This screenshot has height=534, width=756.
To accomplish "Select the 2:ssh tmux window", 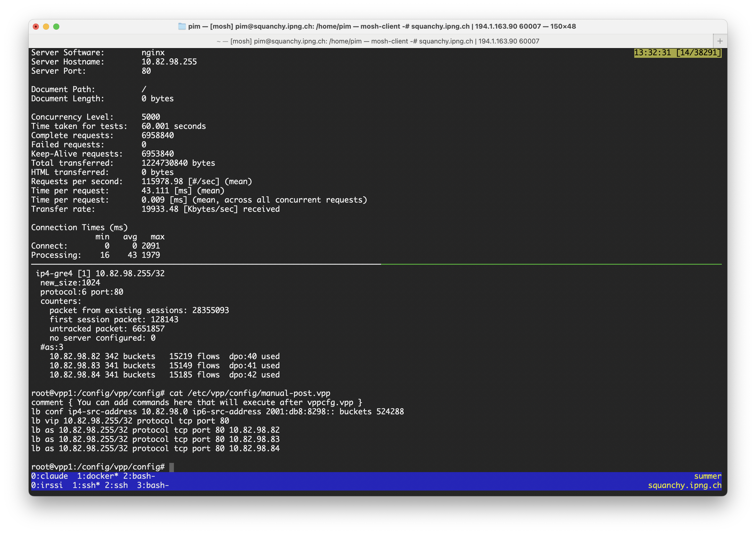I will tap(116, 485).
